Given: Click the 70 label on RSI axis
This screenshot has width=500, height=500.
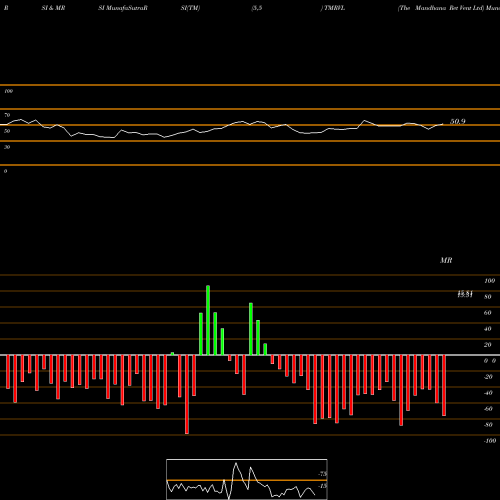Looking at the screenshot, I should (7, 115).
